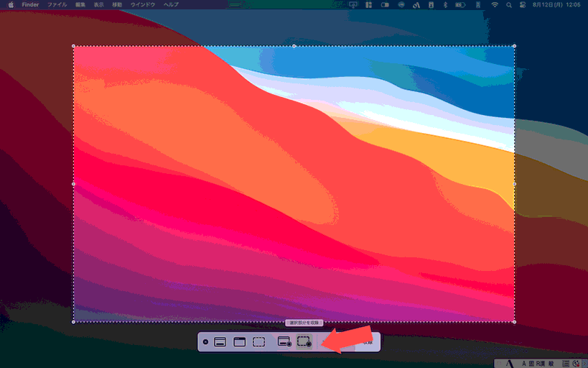Select record selected portion icon
The image size is (588, 368).
(304, 341)
